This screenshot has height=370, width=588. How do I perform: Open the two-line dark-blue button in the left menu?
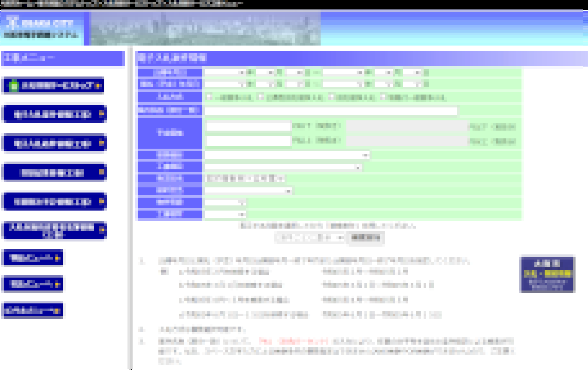(54, 231)
